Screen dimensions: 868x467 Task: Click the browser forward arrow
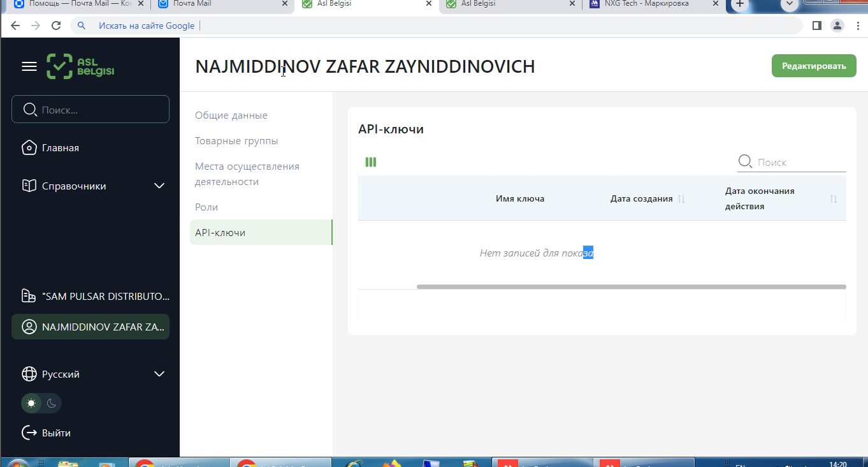36,26
